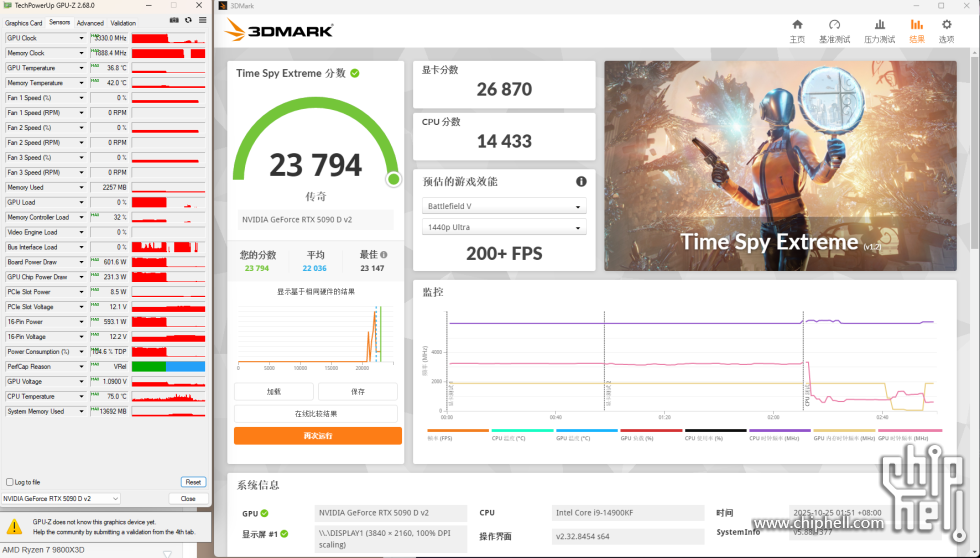
Task: Open the Validation tab in GPU-Z
Action: point(123,22)
